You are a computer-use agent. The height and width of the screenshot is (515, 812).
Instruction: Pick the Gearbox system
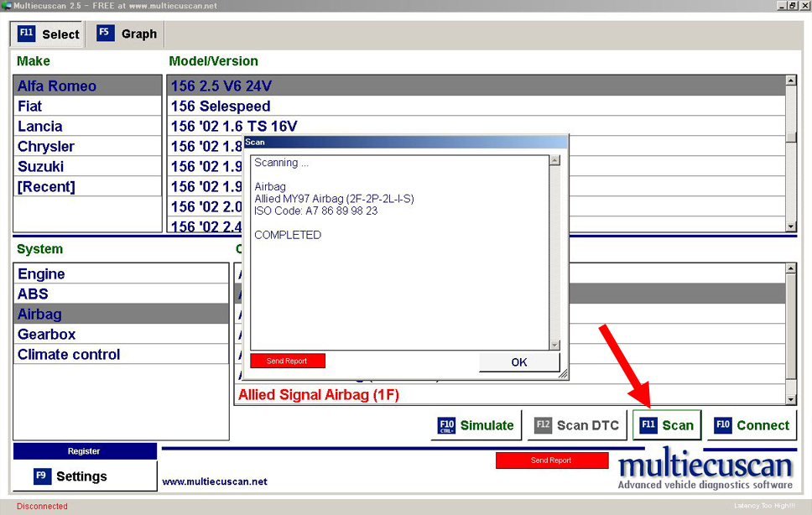pos(121,335)
